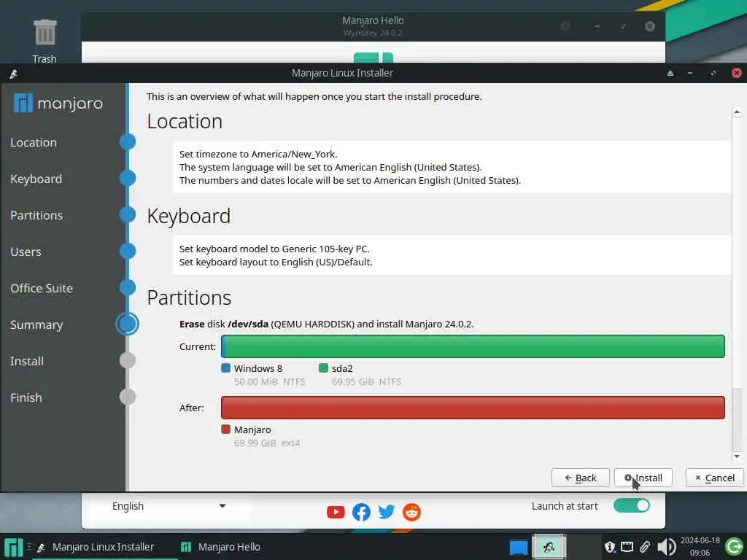
Task: Click the 'Set timezone to America/New_York.' text
Action: click(x=258, y=155)
